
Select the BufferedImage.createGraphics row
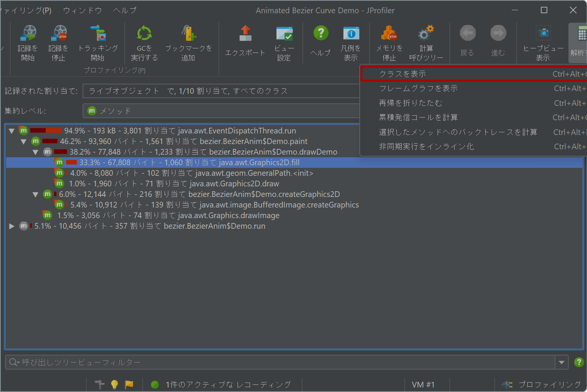pos(294,205)
